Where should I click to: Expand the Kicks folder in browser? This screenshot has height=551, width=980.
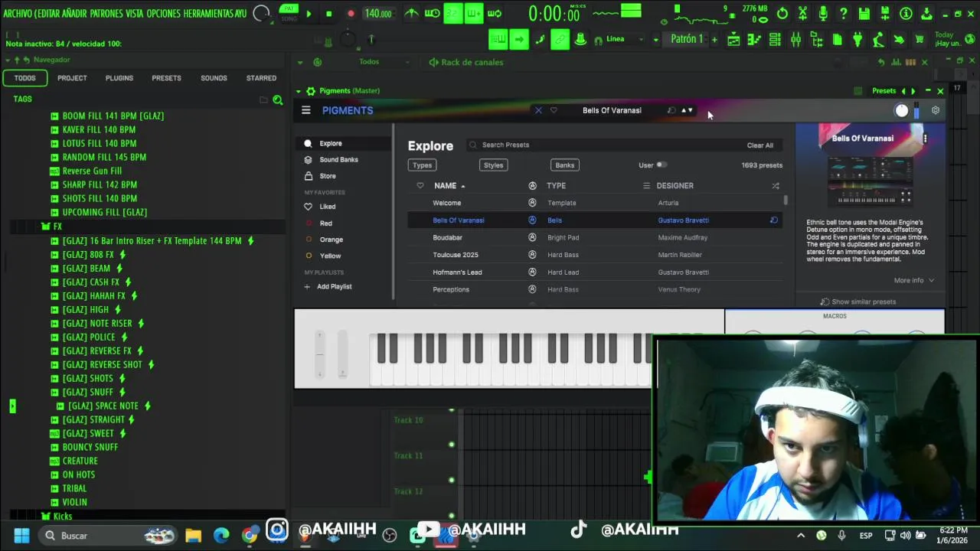(57, 517)
